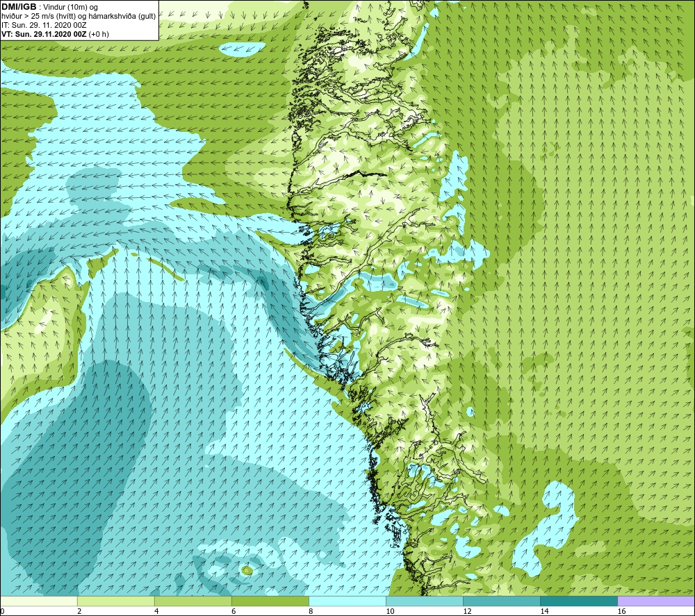Click the olive green 6–8 m/s legend swatch

270,601
